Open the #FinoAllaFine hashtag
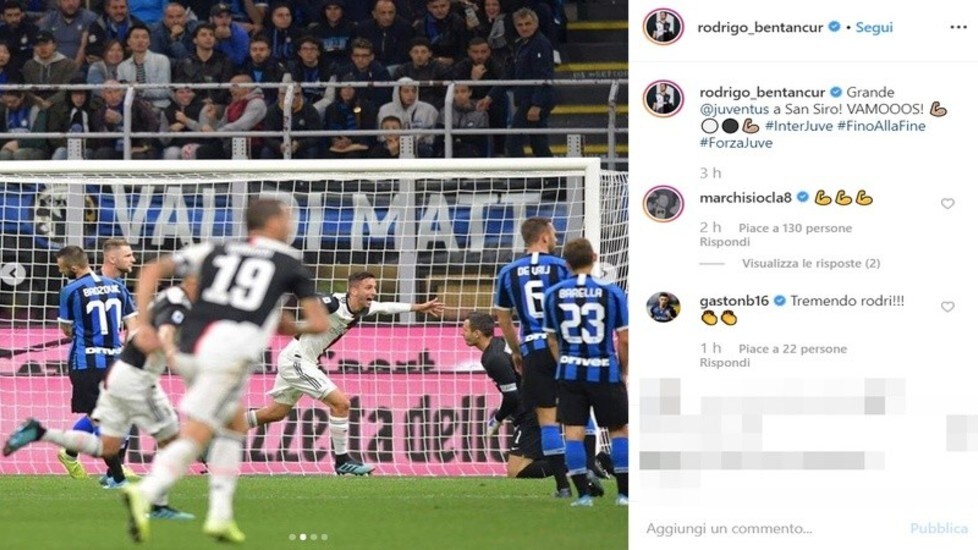Viewport: 978px width, 550px height. click(x=881, y=126)
